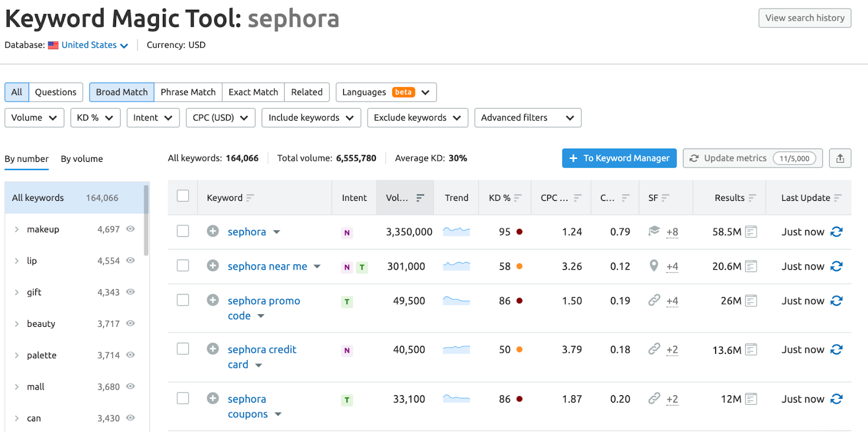Add sephora coupons keyword using plus icon

click(x=213, y=398)
